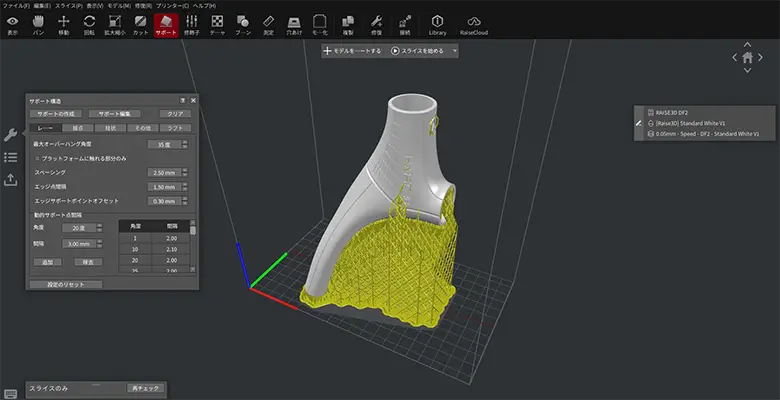Screen dimensions: 780x400
Task: Click the スペーシング stepper arrows
Action: pos(186,172)
